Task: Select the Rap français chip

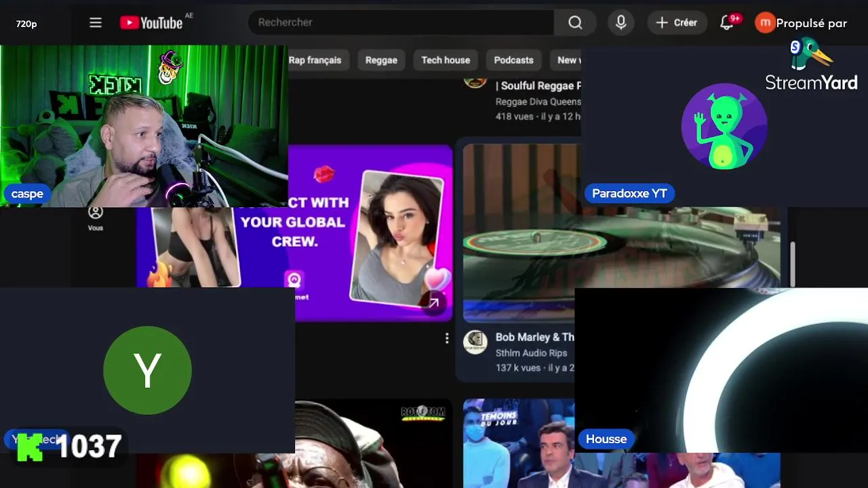Action: pyautogui.click(x=315, y=60)
